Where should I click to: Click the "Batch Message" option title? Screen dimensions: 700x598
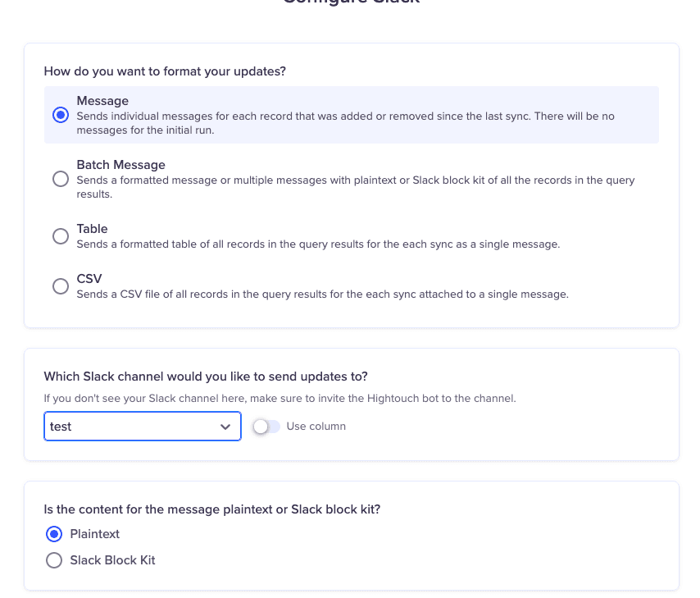coord(120,165)
